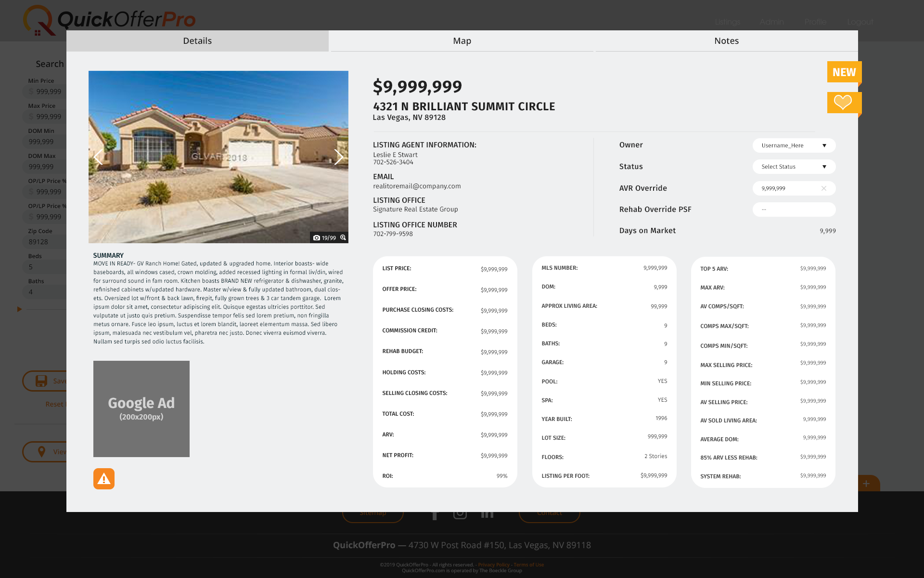Click the orange warning alert icon

[104, 479]
